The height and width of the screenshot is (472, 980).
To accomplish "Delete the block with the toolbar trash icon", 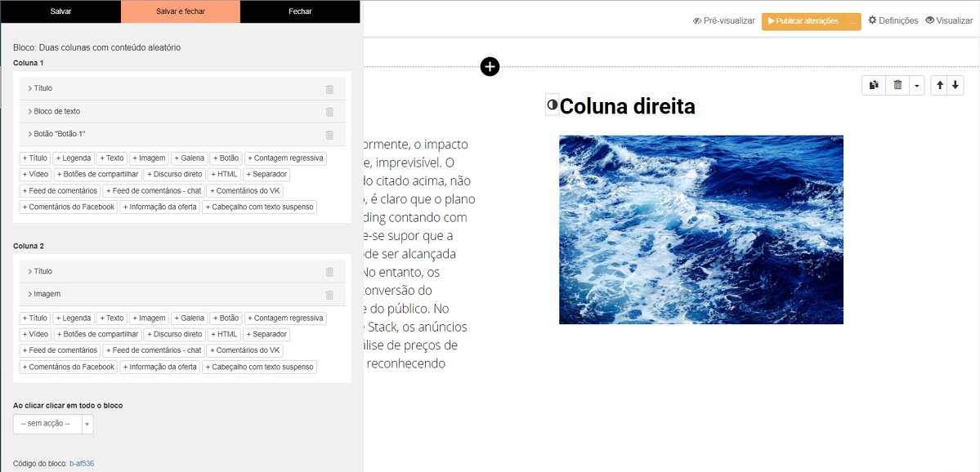I will (897, 85).
